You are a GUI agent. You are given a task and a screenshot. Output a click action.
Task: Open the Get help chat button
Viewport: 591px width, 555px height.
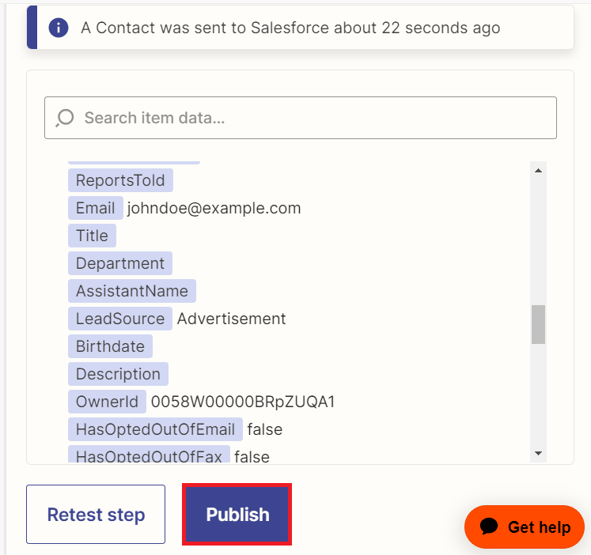tap(524, 527)
